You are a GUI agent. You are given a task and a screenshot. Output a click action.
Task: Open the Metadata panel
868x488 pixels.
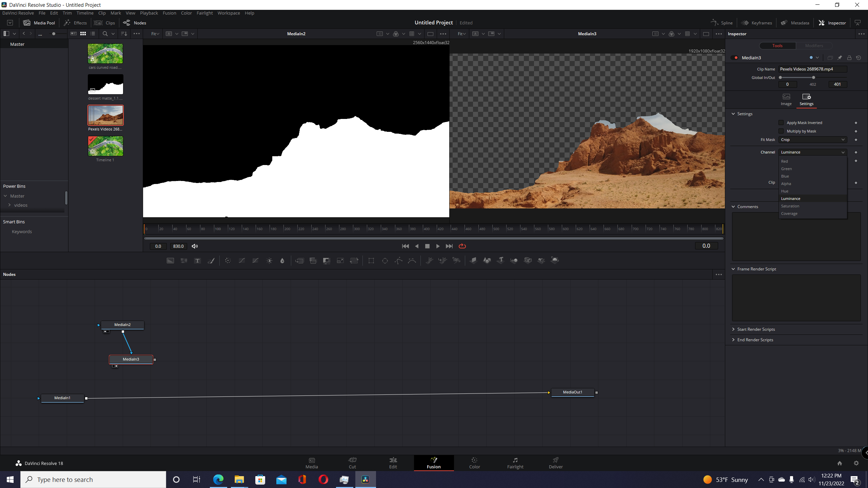[795, 23]
